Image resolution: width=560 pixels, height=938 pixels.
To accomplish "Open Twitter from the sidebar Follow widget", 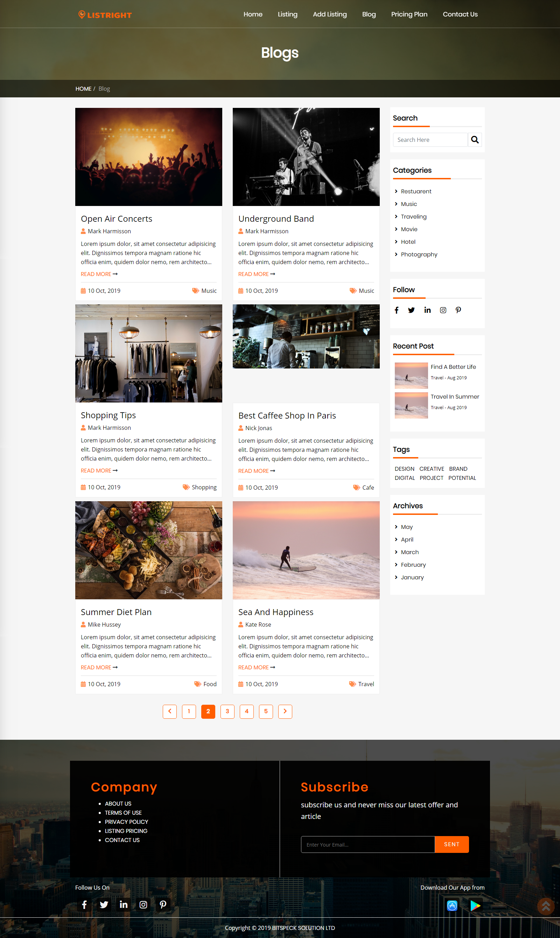I will (x=411, y=310).
